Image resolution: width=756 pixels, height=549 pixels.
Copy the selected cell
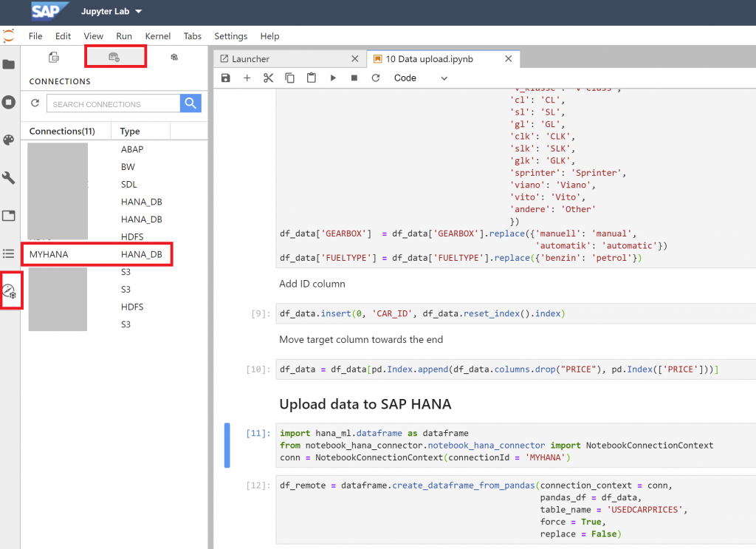click(289, 78)
